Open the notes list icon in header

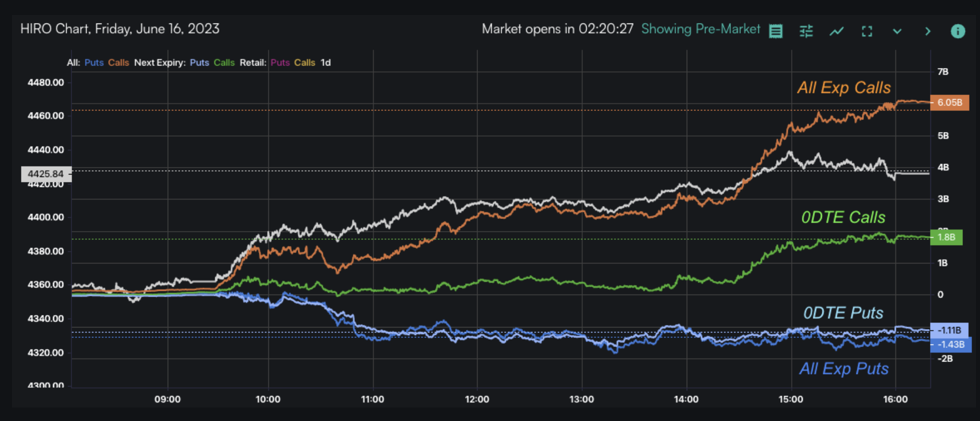click(776, 31)
